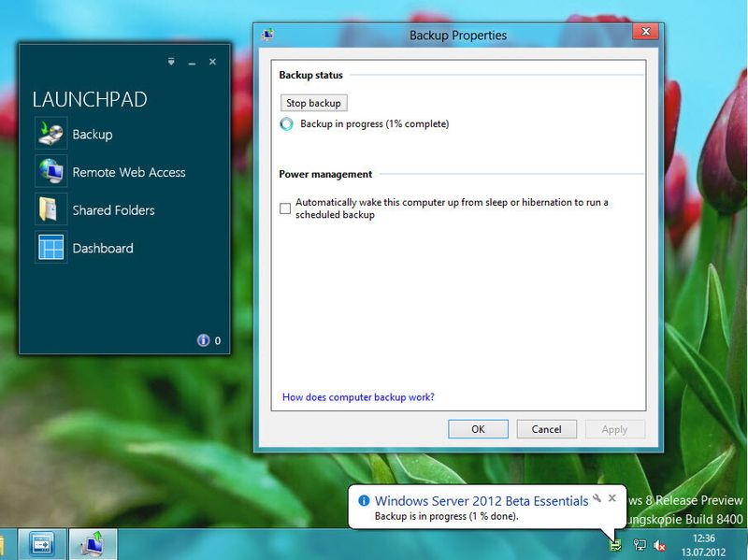This screenshot has width=748, height=560.
Task: Dismiss the Windows Server 2012 notification
Action: click(613, 498)
